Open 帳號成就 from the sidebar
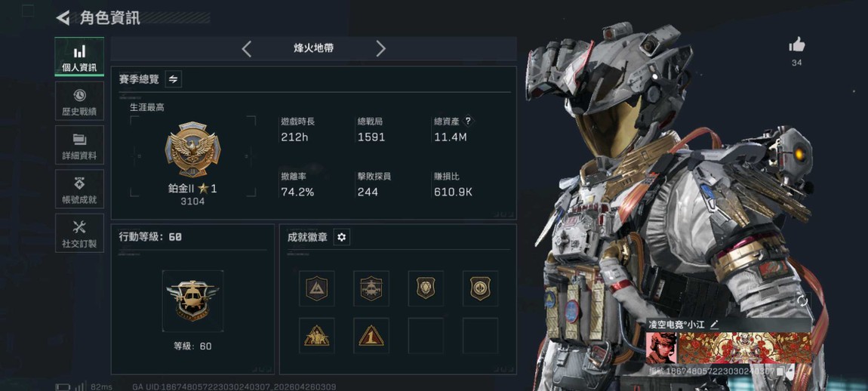Viewport: 868px width, 391px height. pos(79,189)
